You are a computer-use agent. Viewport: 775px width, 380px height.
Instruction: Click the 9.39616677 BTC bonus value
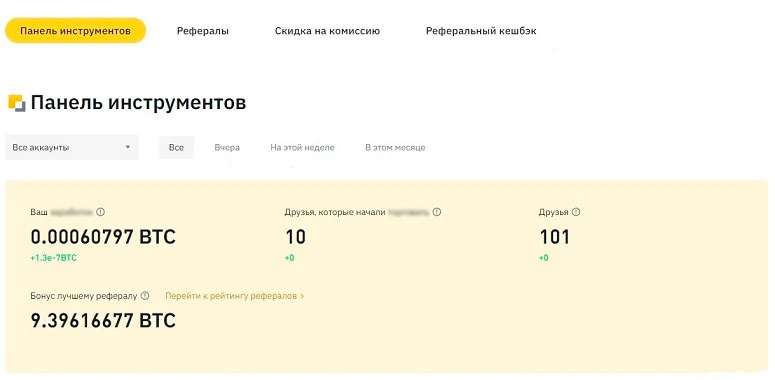point(103,321)
